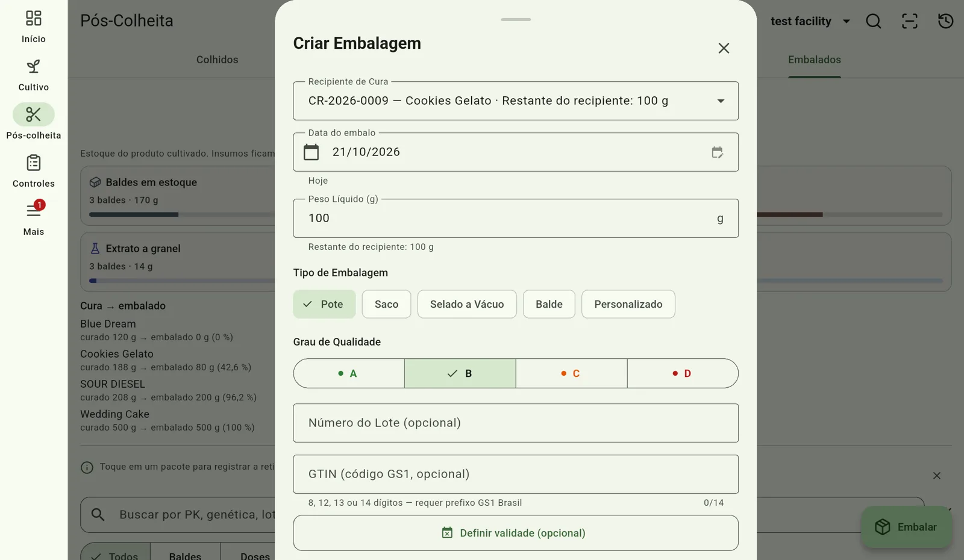The width and height of the screenshot is (964, 560).
Task: Click the edit-date icon at the end of the date field
Action: [717, 152]
